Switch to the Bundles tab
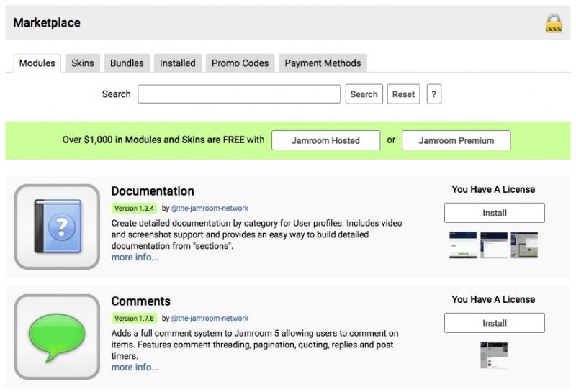Screen dimensions: 576x392 point(127,63)
